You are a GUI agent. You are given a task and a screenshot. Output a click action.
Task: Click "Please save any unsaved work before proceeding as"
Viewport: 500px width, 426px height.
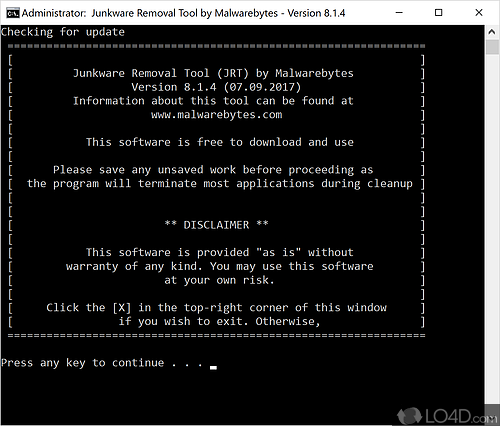[213, 170]
